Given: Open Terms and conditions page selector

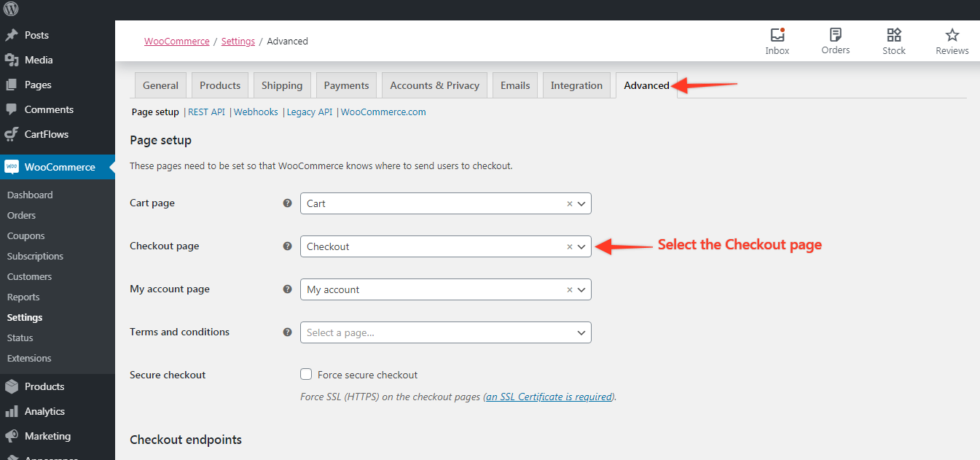Looking at the screenshot, I should (x=445, y=332).
